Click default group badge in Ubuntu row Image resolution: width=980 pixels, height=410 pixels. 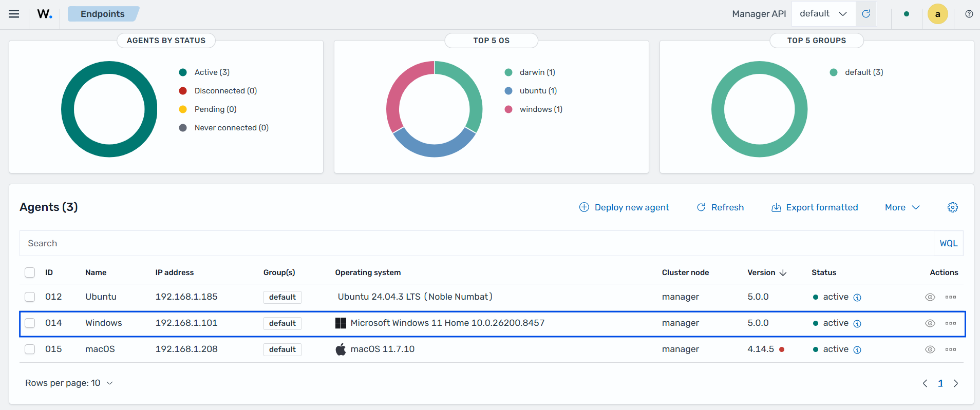point(282,297)
